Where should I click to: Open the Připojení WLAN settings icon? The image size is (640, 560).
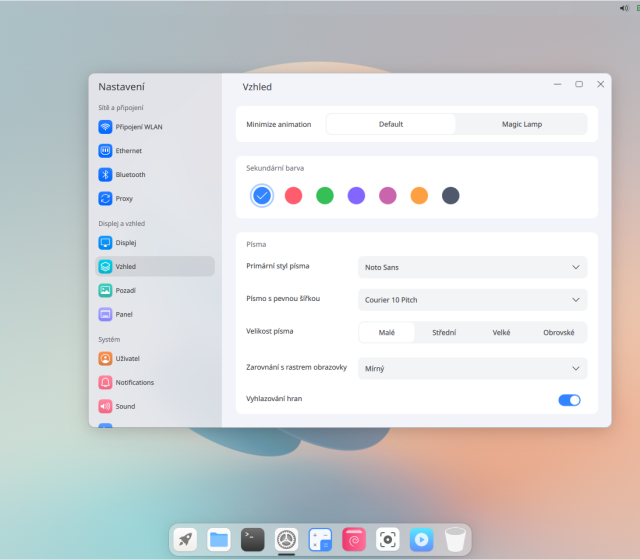pos(105,127)
